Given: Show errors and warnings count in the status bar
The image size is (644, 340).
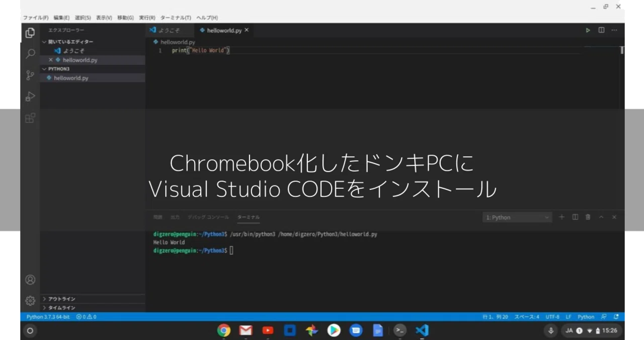Looking at the screenshot, I should pyautogui.click(x=86, y=317).
